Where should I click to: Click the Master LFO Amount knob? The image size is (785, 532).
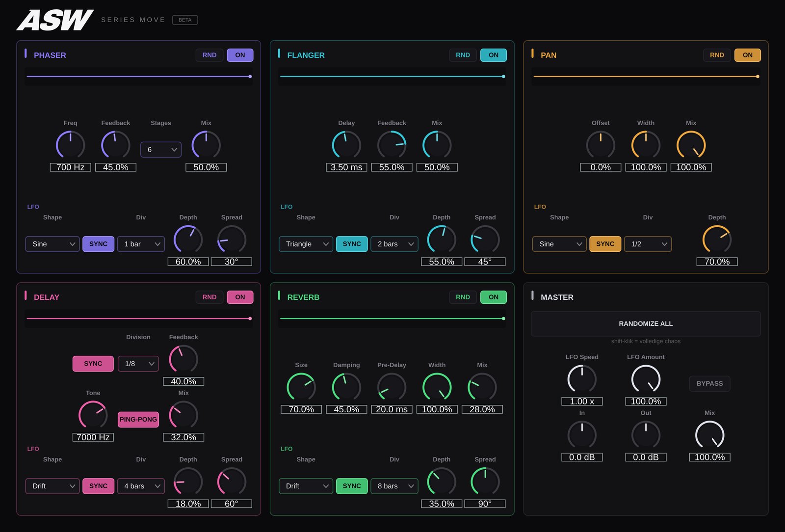pyautogui.click(x=646, y=379)
